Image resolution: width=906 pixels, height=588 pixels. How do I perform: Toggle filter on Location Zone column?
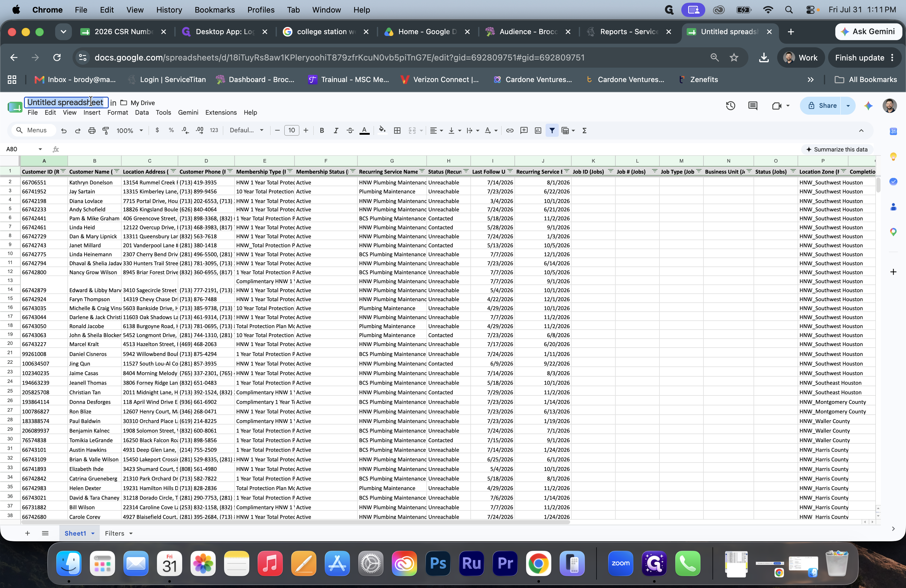pyautogui.click(x=844, y=172)
